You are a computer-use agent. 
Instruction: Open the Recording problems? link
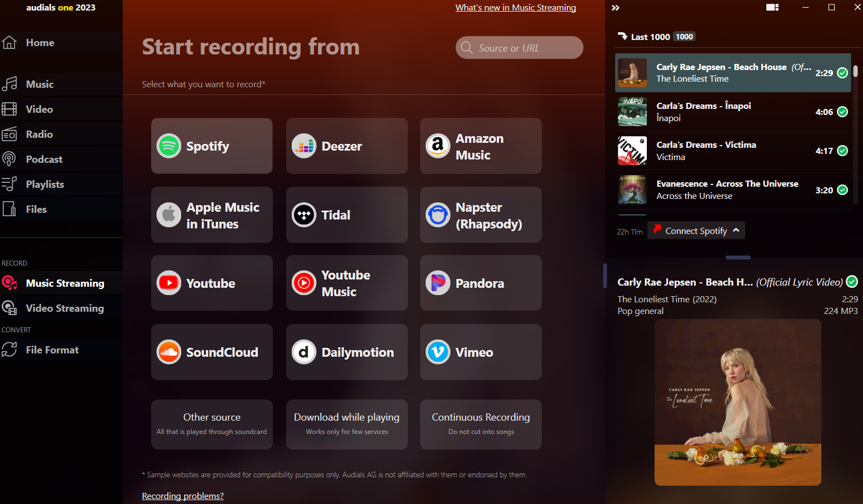point(183,496)
